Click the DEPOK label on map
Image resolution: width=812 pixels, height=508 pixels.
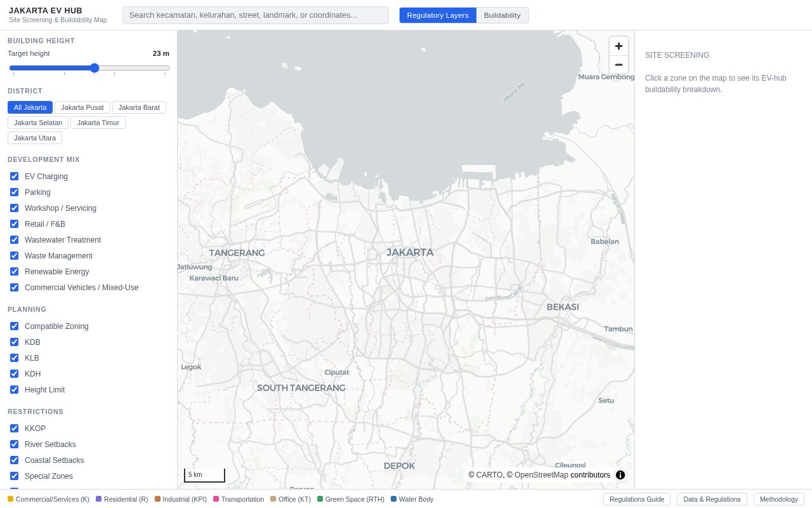399,465
